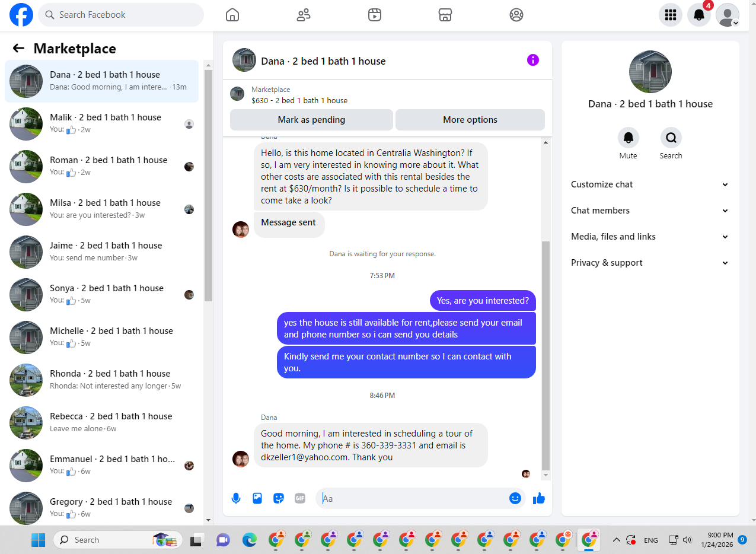The width and height of the screenshot is (756, 554).
Task: Open Jaime conversation in the list
Action: 102,252
